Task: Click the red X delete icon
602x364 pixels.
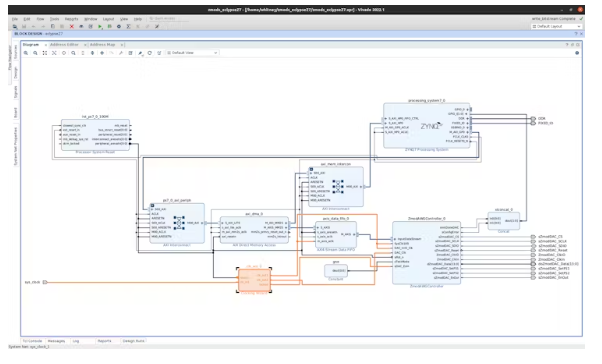Action: coord(71,26)
